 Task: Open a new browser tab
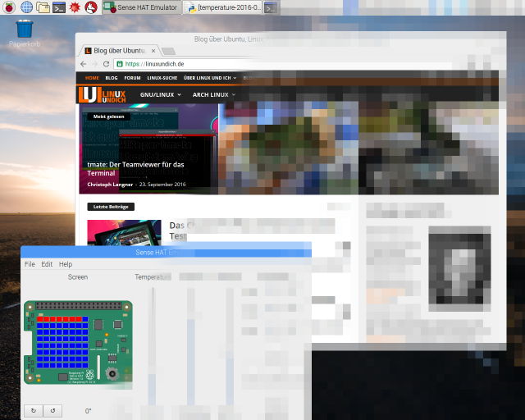[168, 51]
